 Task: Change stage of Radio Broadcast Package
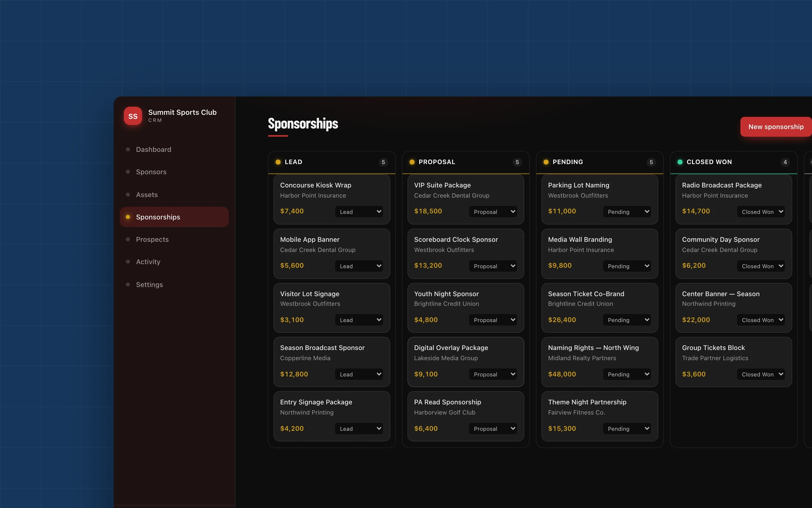pos(761,212)
